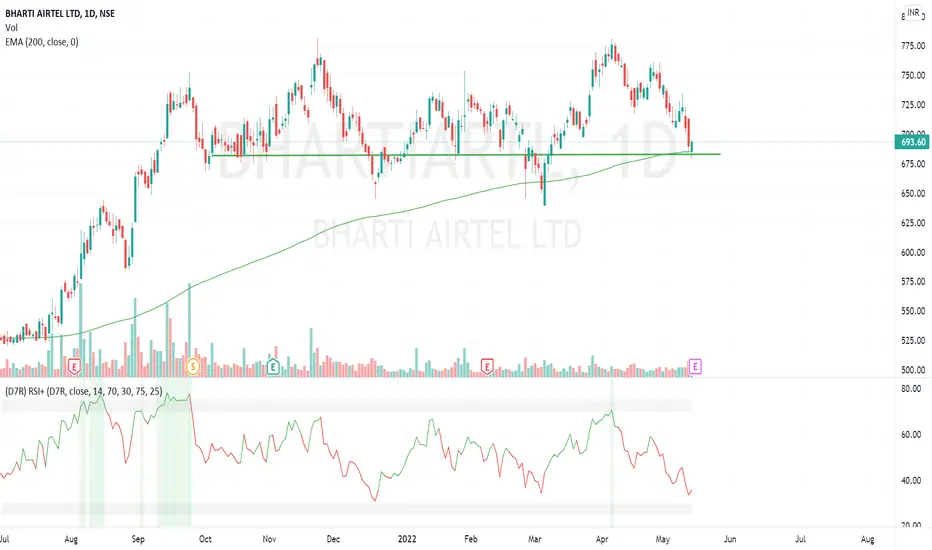Click the 2022 year label on time axis

point(407,539)
